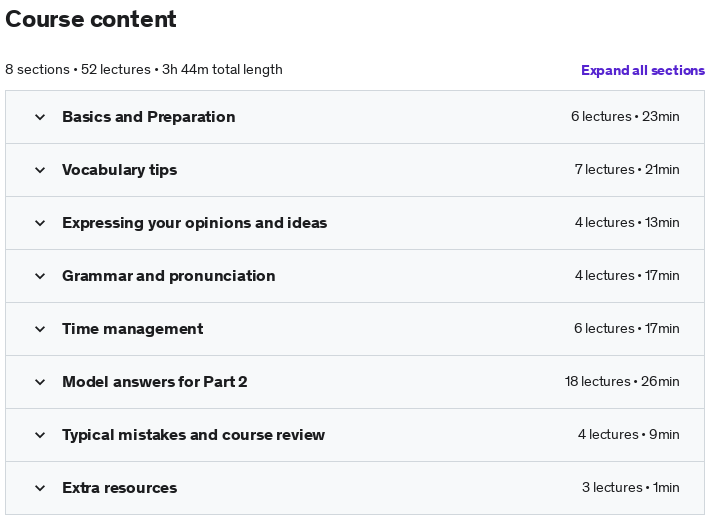Click the '4 lectures • 9min' text

pos(629,435)
